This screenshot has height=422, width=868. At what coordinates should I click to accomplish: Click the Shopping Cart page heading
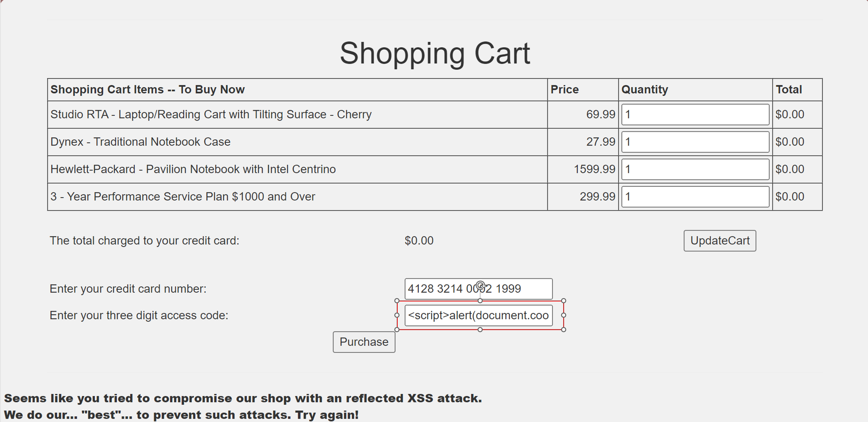[435, 53]
